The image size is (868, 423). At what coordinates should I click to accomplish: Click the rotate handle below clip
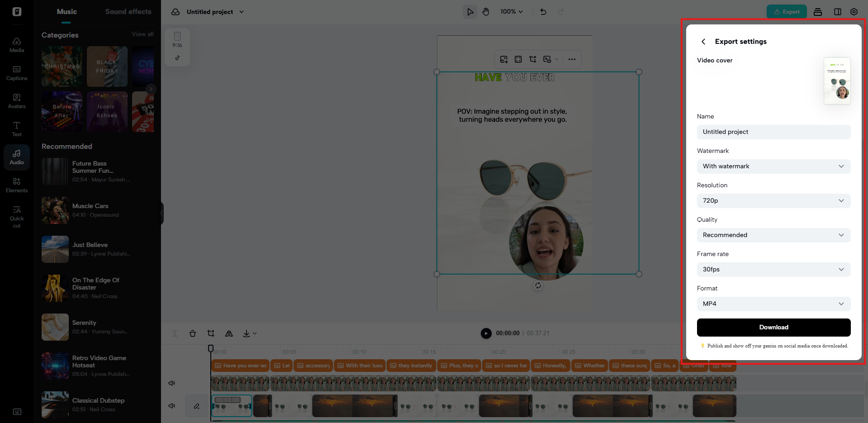538,285
